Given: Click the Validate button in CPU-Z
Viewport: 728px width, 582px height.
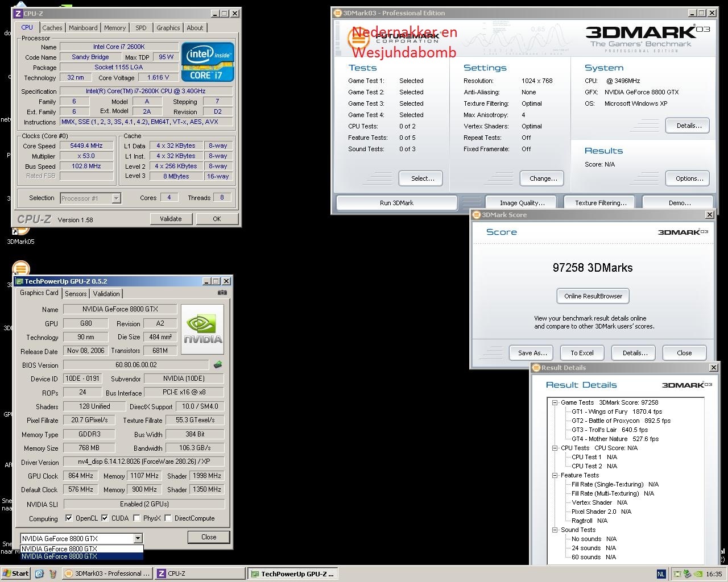Looking at the screenshot, I should (171, 219).
